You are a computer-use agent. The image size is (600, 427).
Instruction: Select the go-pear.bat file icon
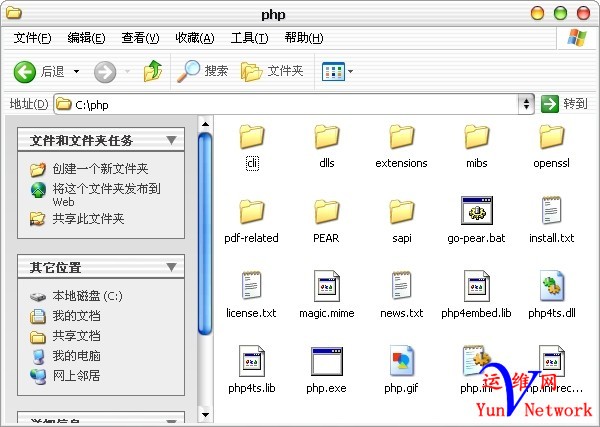click(x=477, y=210)
